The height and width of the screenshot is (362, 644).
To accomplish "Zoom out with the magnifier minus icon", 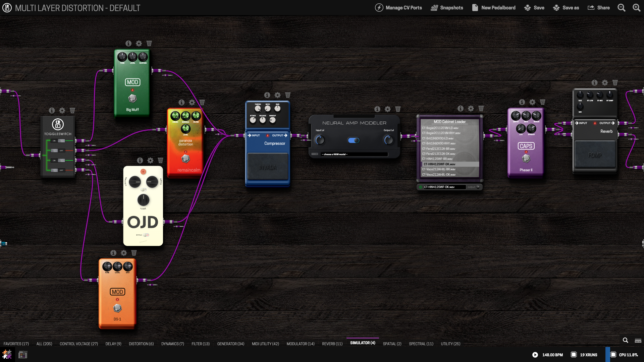I will coord(621,8).
